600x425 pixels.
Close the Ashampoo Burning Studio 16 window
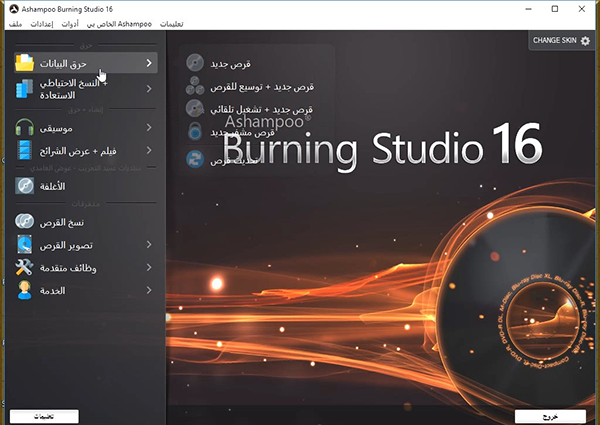tap(582, 9)
